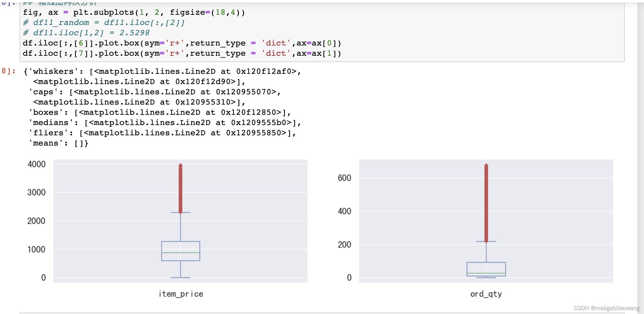Select the 'whiskers' output line
Screen dimensions: 644x314
tap(162, 71)
